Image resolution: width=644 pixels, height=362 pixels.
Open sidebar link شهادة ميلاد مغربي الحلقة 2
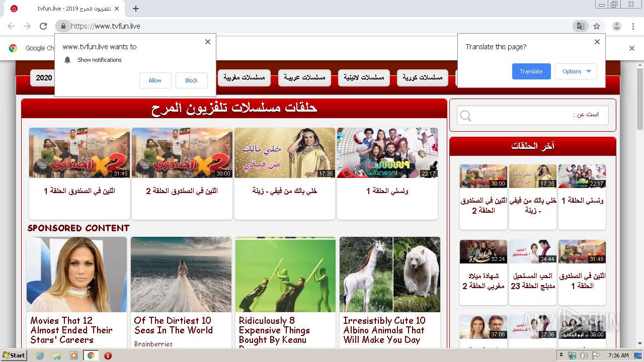click(484, 281)
